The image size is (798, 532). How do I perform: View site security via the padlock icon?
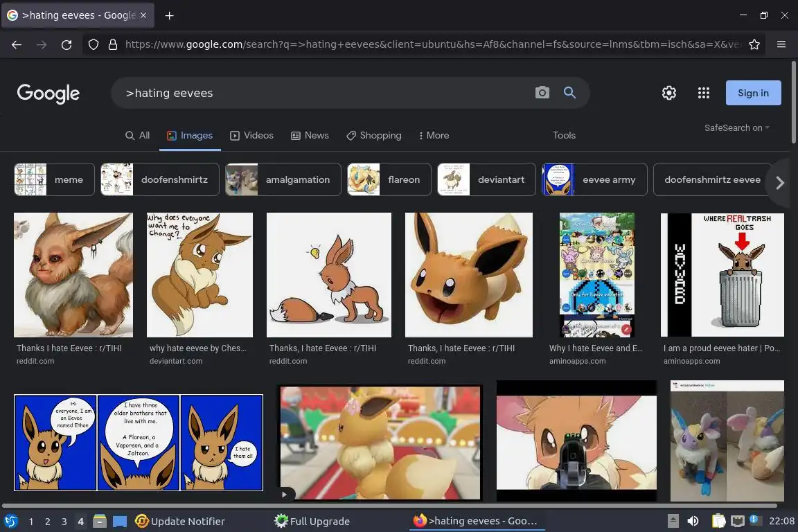click(x=113, y=45)
